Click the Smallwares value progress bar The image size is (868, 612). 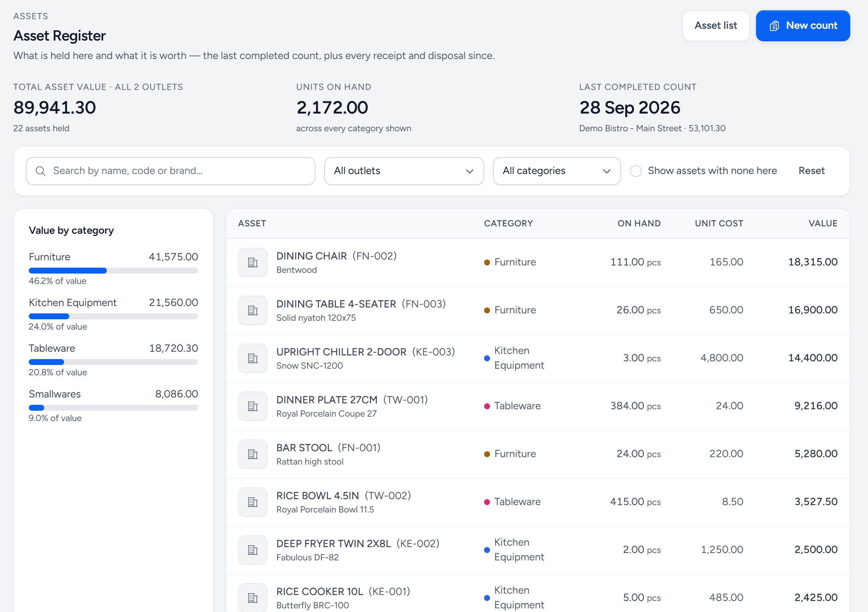113,408
